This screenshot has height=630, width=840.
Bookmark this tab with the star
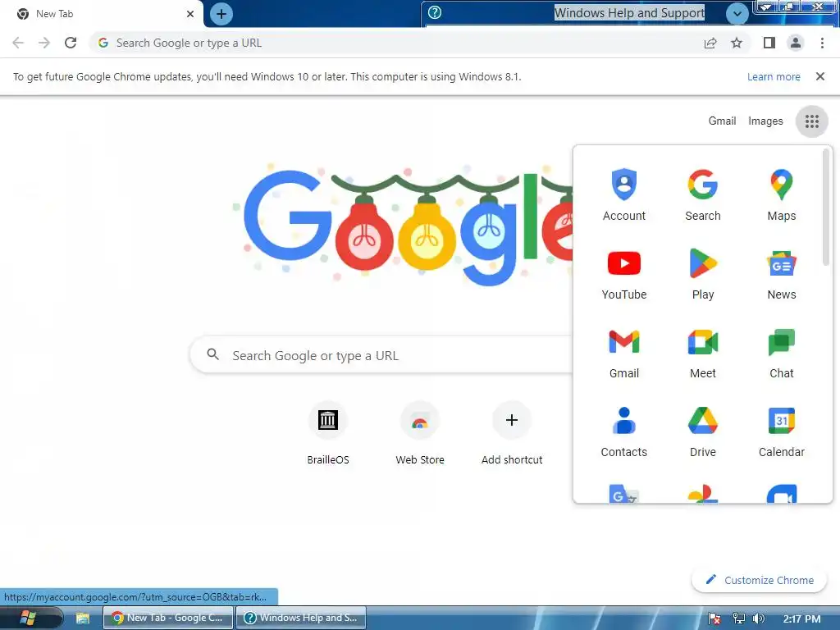click(737, 43)
